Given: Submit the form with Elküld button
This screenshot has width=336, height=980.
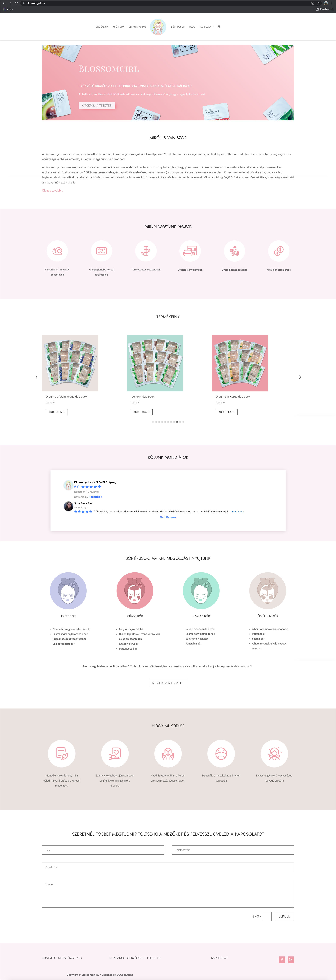Looking at the screenshot, I should 284,916.
